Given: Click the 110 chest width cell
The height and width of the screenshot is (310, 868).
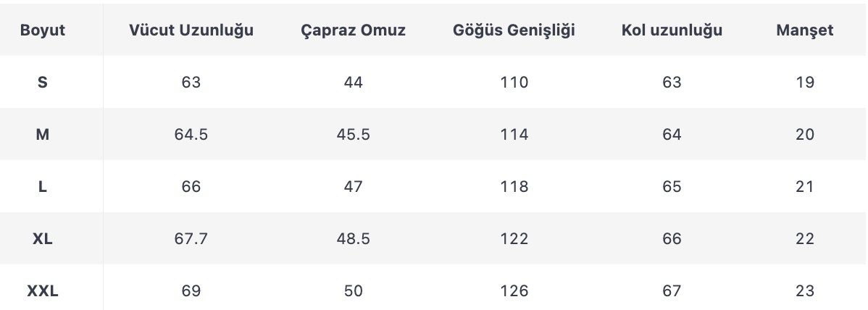Looking at the screenshot, I should 514,83.
